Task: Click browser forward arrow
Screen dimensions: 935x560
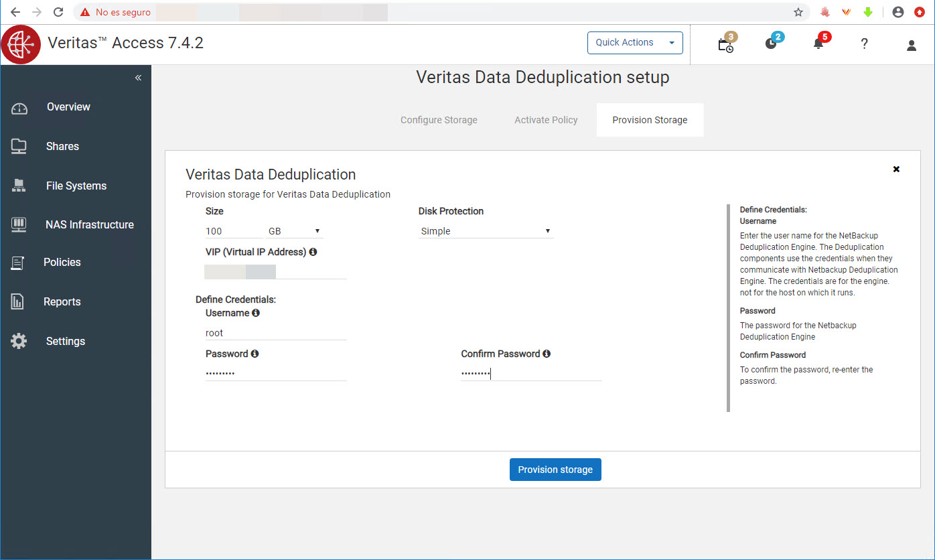Action: [x=37, y=12]
